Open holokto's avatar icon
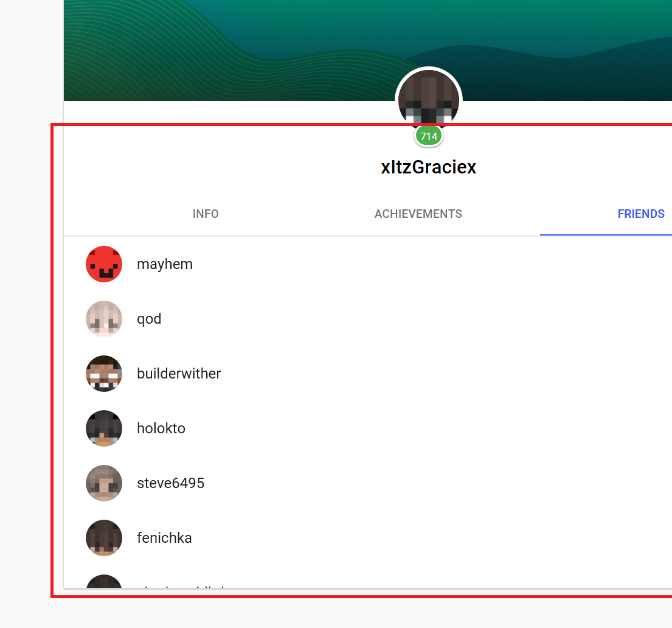 coord(104,428)
